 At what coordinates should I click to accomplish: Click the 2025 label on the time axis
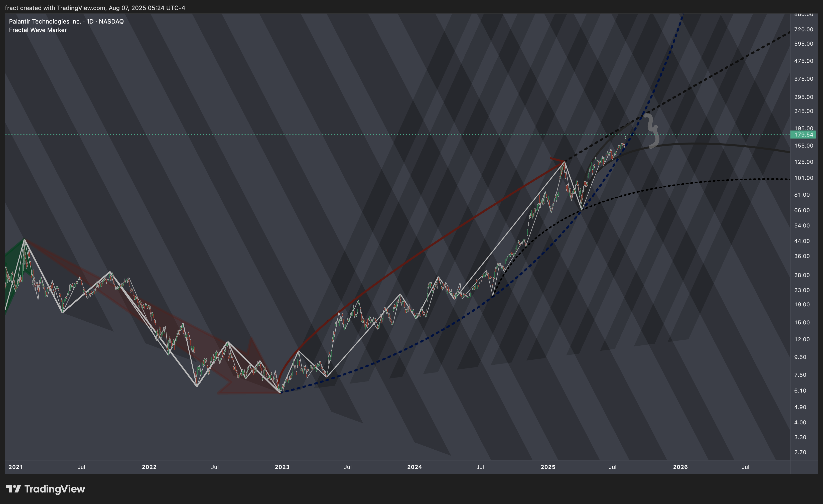[548, 467]
